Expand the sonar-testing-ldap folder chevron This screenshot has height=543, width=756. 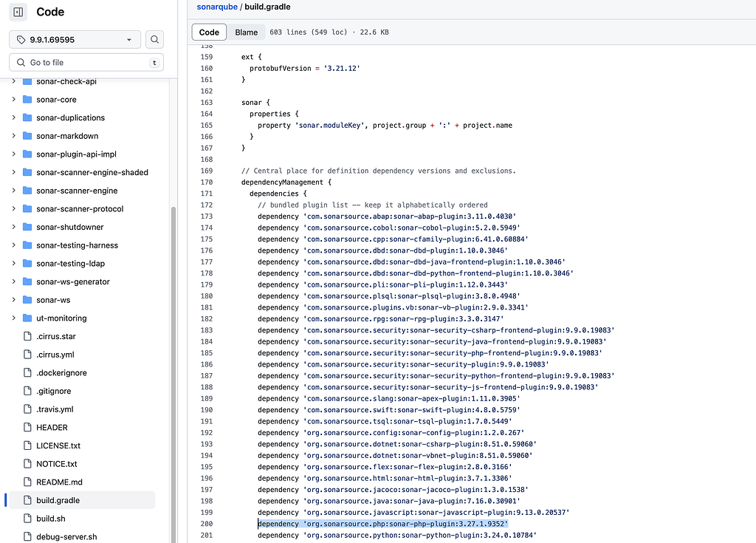13,264
